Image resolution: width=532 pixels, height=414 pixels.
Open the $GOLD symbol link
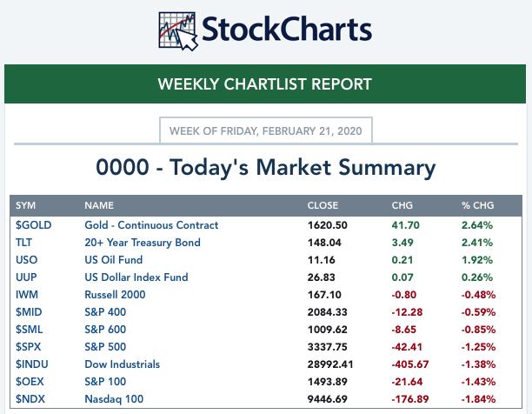click(33, 225)
